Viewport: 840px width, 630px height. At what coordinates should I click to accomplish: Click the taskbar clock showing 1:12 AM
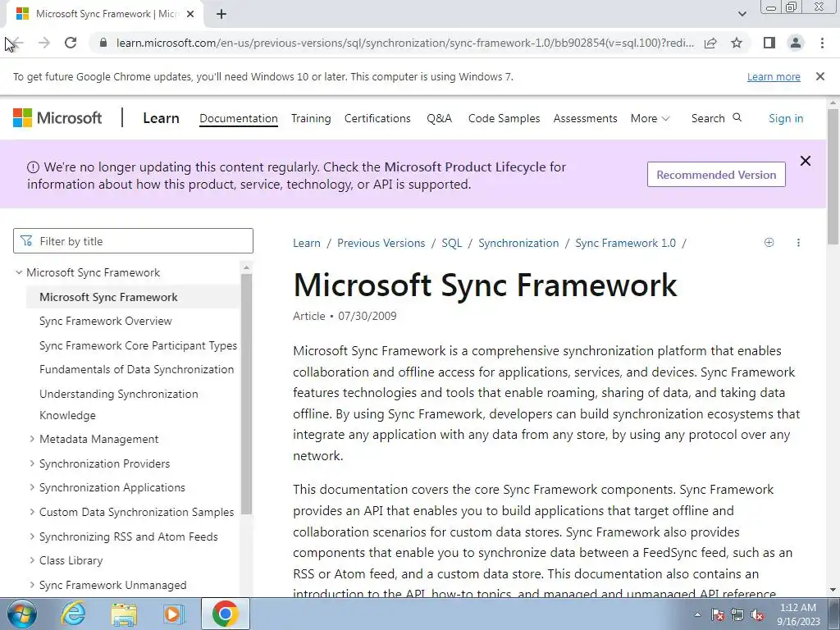[x=798, y=614]
